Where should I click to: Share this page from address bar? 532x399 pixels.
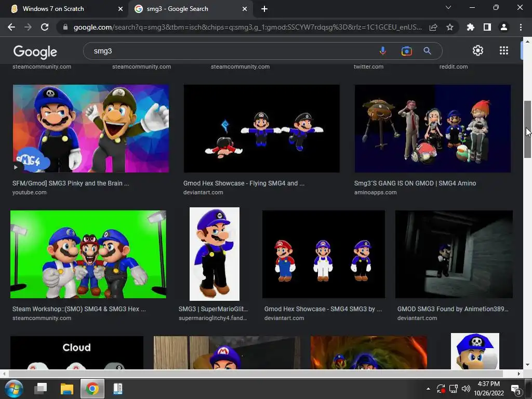pos(433,27)
